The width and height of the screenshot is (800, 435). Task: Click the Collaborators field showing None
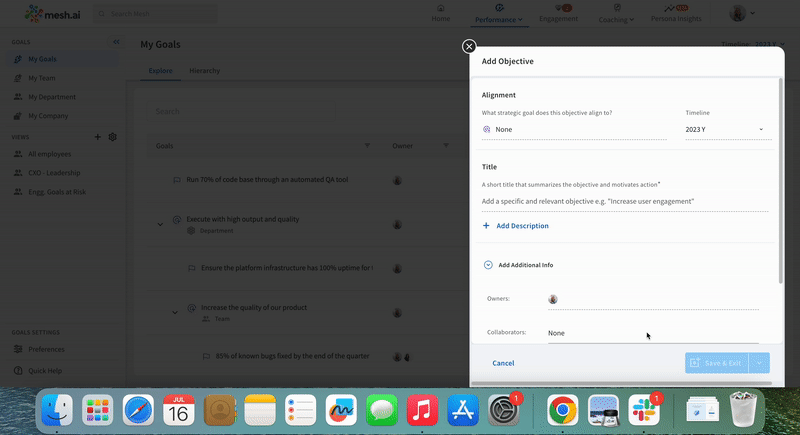653,333
